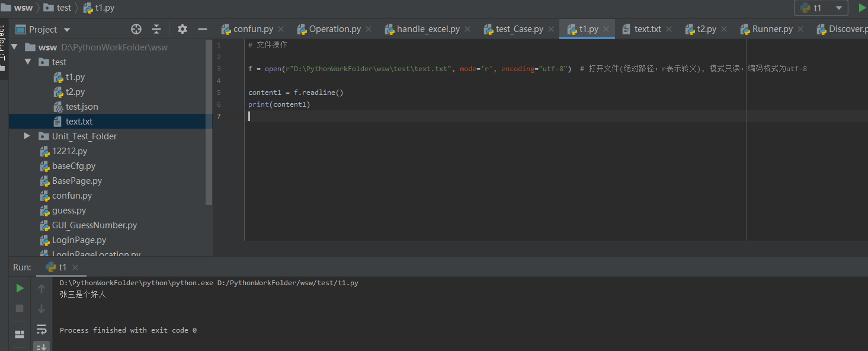The width and height of the screenshot is (868, 351).
Task: Close the confun.py editor tab
Action: [281, 29]
